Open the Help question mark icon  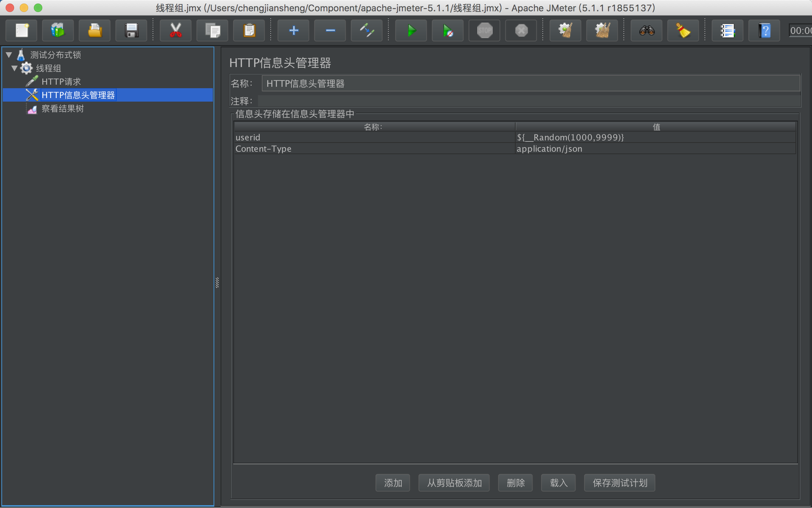coord(764,31)
